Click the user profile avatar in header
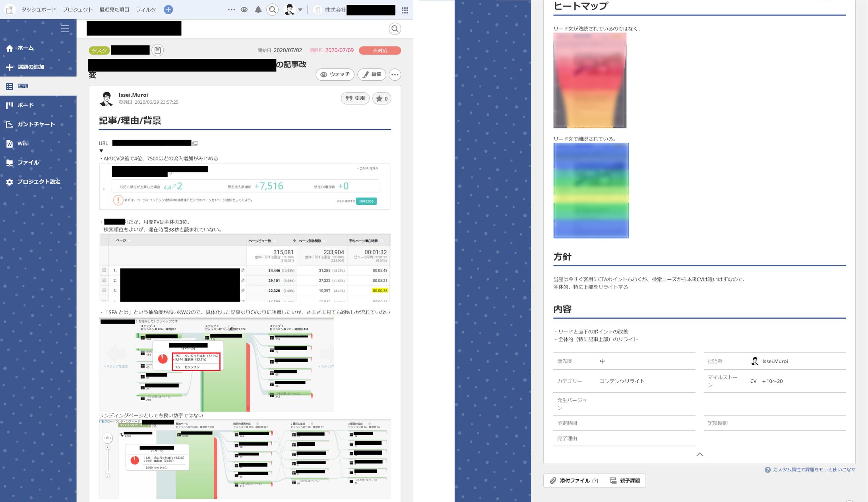868x502 pixels. pyautogui.click(x=289, y=10)
